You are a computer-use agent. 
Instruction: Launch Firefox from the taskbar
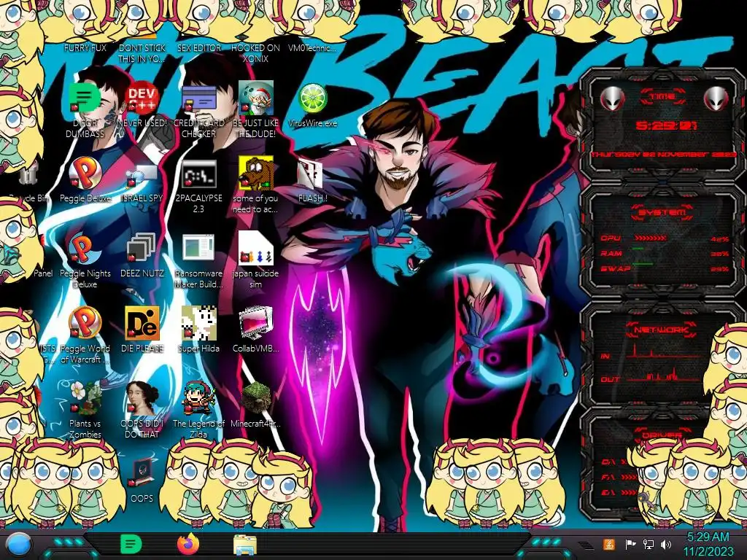point(187,544)
